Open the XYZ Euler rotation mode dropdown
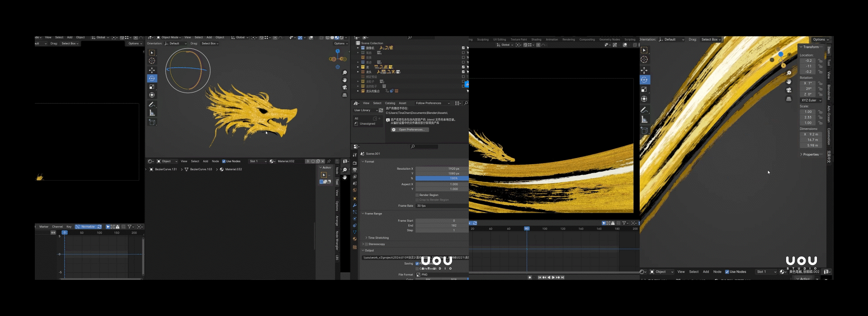This screenshot has width=868, height=316. [x=811, y=100]
